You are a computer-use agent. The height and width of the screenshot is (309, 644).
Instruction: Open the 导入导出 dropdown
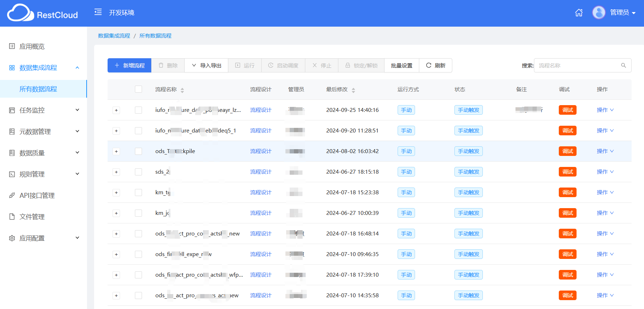206,65
